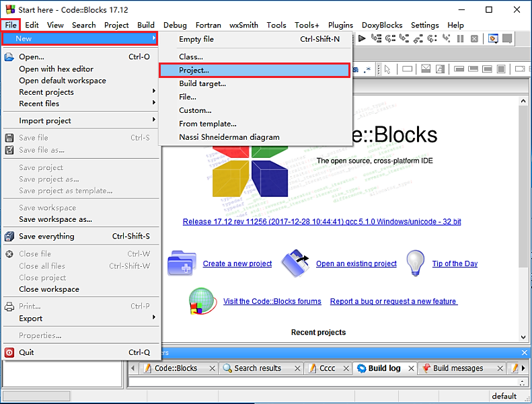This screenshot has width=532, height=404.
Task: Open the Fortran menu
Action: point(208,25)
